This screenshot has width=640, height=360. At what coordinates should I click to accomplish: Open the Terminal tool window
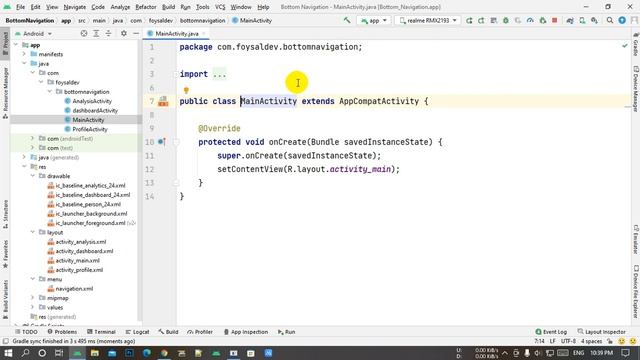[101, 332]
